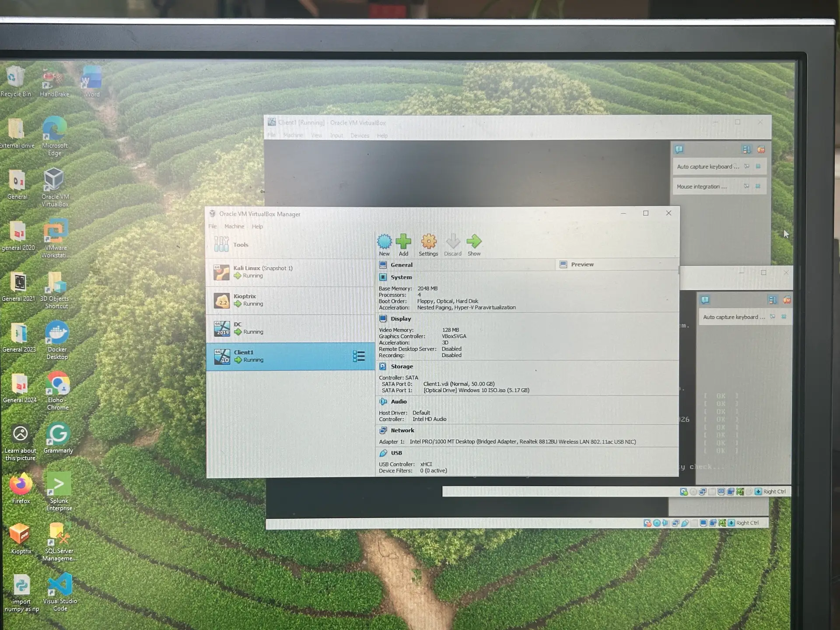Image resolution: width=840 pixels, height=630 pixels.
Task: Click the Discard saved state arrow icon
Action: [x=453, y=245]
